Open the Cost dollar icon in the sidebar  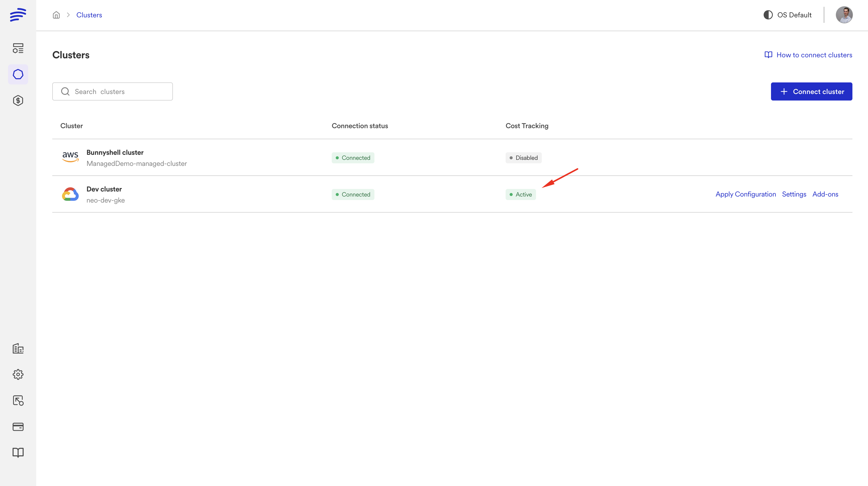(18, 101)
